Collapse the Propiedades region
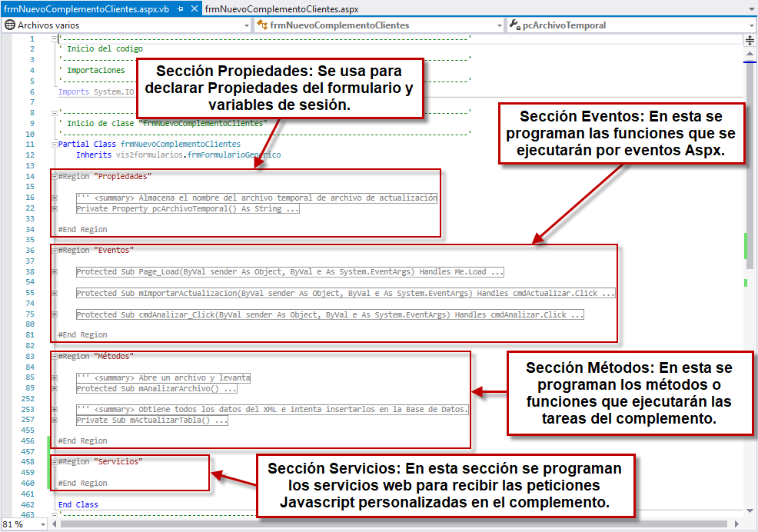758x532 pixels. tap(54, 177)
